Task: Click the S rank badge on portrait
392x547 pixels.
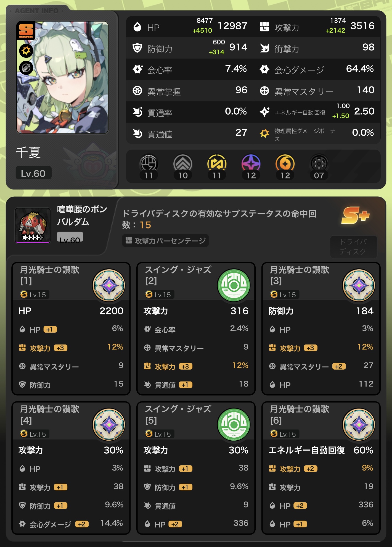Action: [x=26, y=31]
